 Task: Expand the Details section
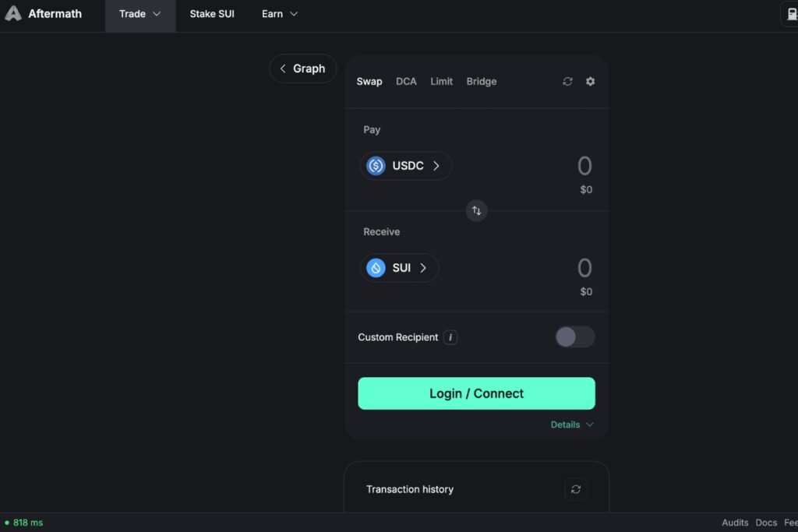572,425
